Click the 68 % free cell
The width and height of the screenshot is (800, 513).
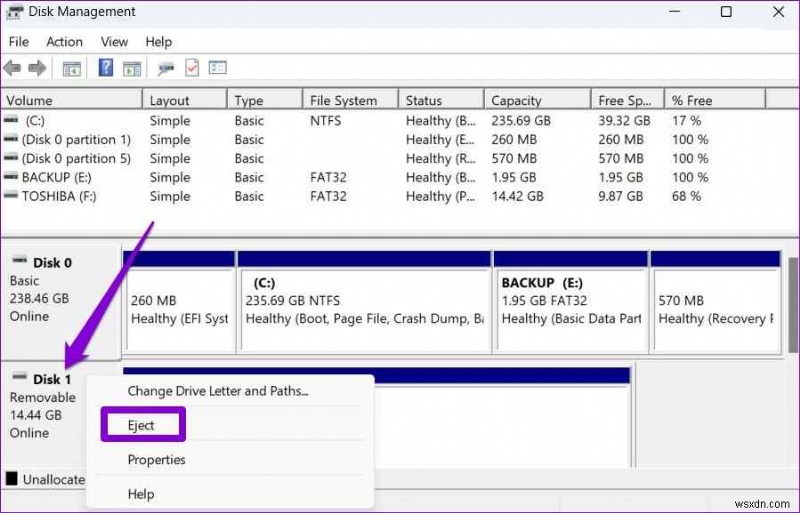[x=686, y=196]
